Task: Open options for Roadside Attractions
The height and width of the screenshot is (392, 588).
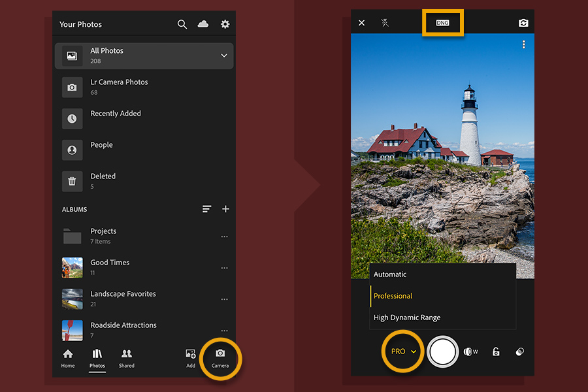Action: tap(224, 331)
